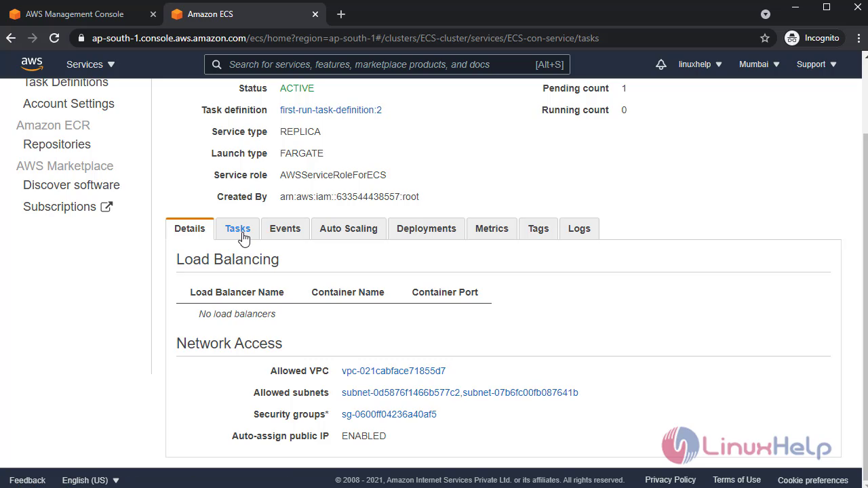
Task: Open the first-run-task-definition:2 link
Action: point(331,110)
